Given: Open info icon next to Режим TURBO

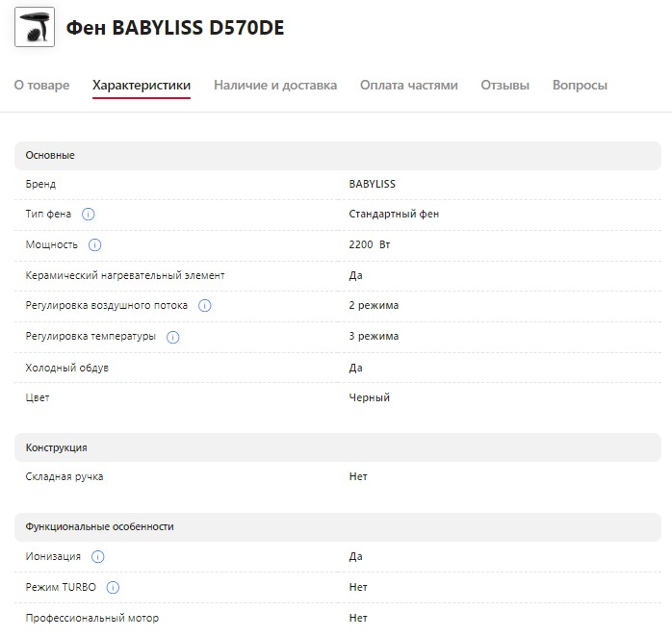Looking at the screenshot, I should (113, 587).
